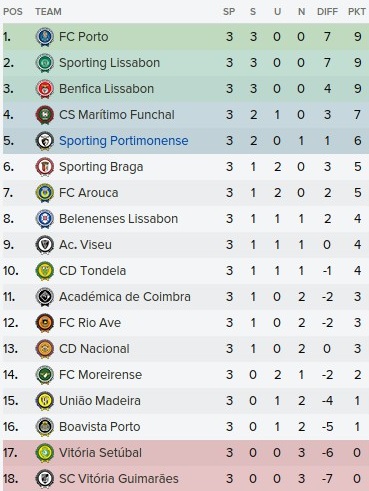This screenshot has height=491, width=369.
Task: Click the Ac. Viseu club badge
Action: tap(45, 245)
